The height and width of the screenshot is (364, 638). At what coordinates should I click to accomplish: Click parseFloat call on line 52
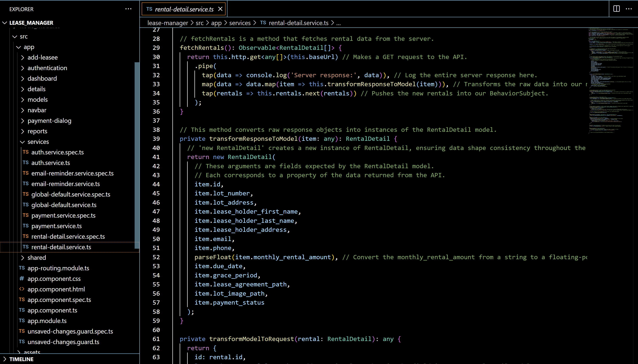coord(213,257)
